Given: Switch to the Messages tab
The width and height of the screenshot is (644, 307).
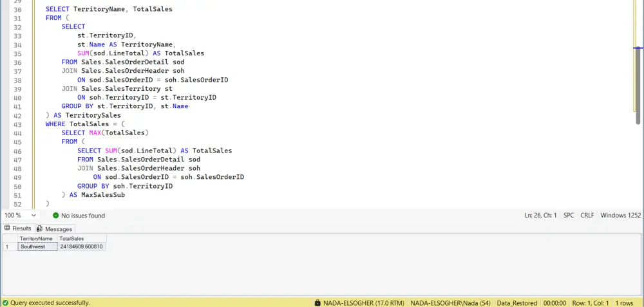Looking at the screenshot, I should (55, 229).
